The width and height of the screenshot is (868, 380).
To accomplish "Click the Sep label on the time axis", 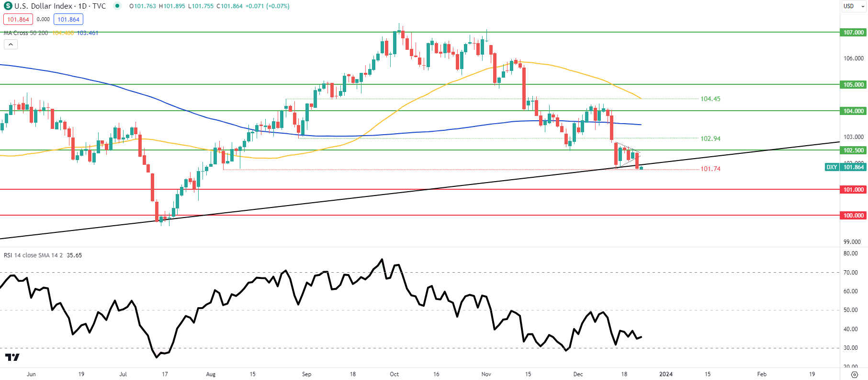I will 307,374.
